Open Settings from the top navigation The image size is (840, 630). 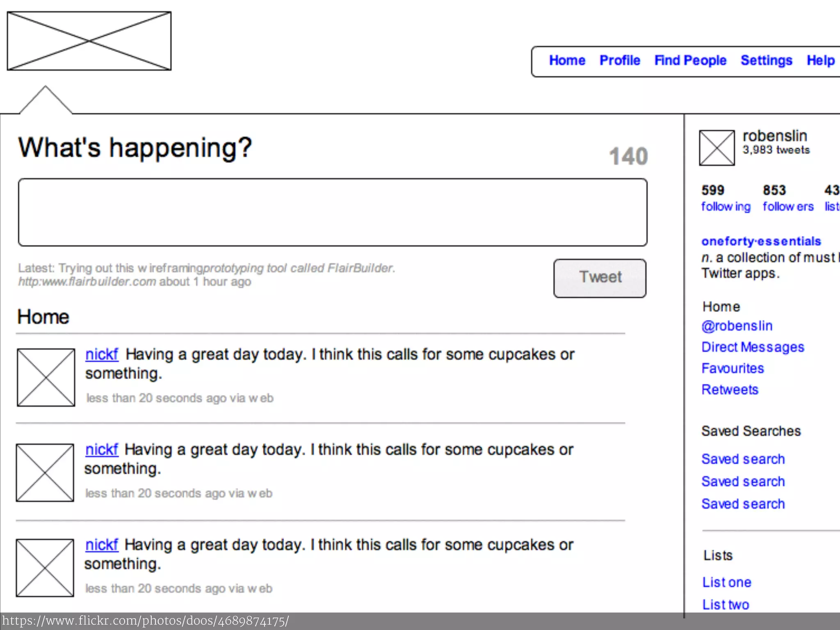(766, 60)
